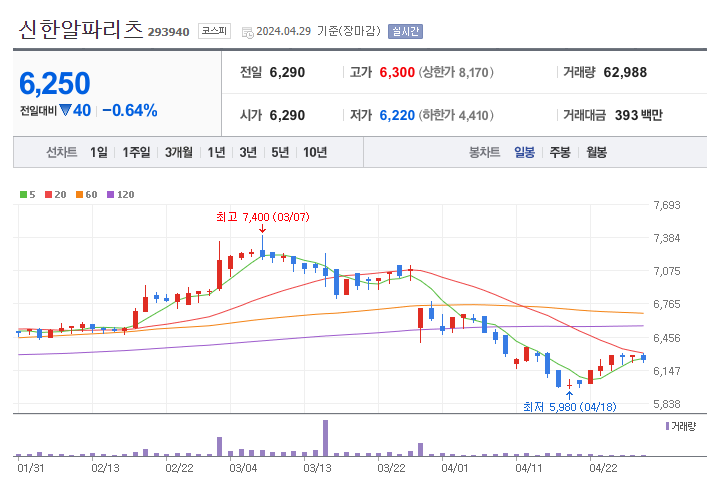Viewport: 707px width, 480px height.
Task: Click the 시가 value 6,290
Action: (287, 115)
